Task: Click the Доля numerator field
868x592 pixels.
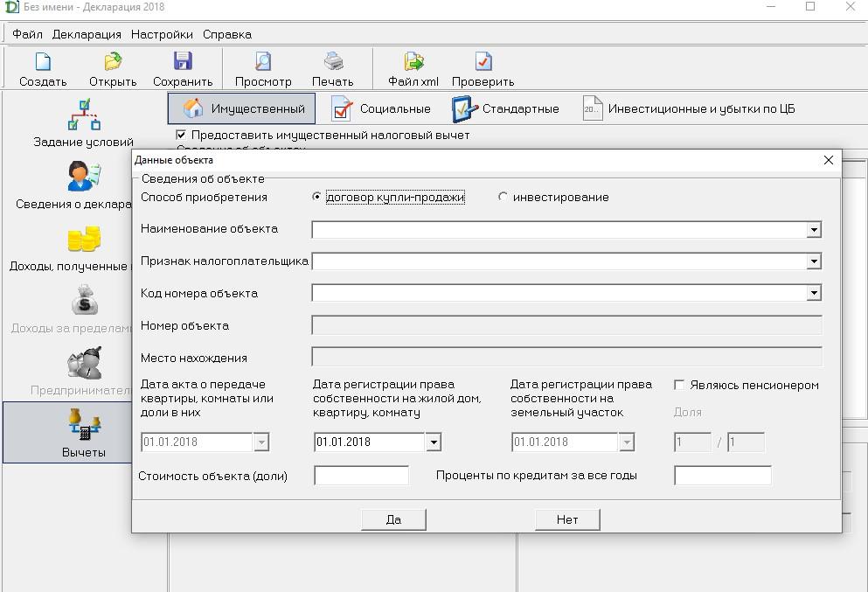Action: 692,442
